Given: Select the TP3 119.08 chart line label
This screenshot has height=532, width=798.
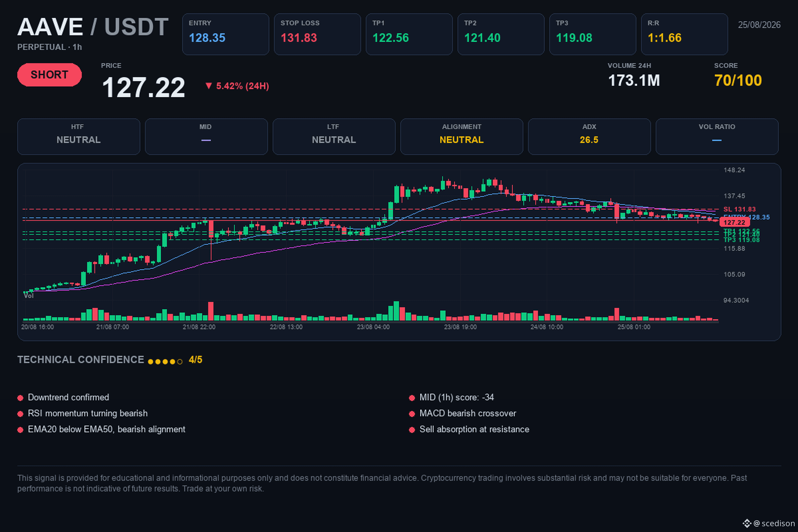Looking at the screenshot, I should 741,240.
